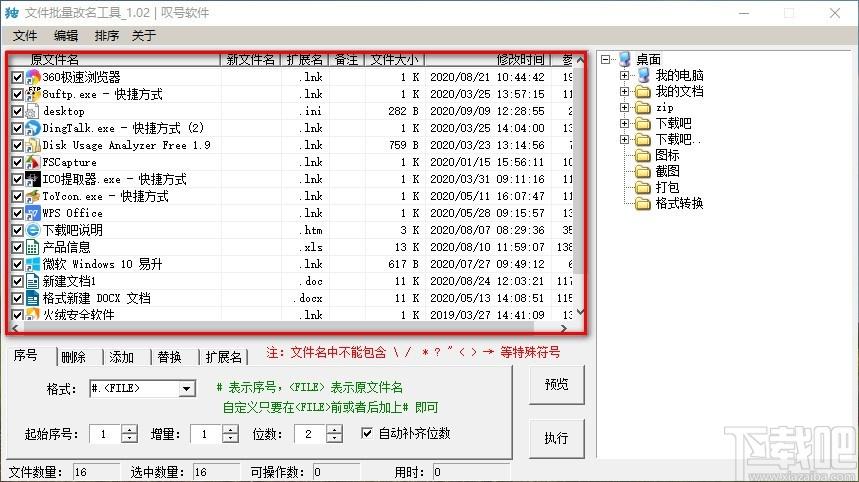This screenshot has height=482, width=859.
Task: Click the desktop.ini file icon
Action: (33, 111)
